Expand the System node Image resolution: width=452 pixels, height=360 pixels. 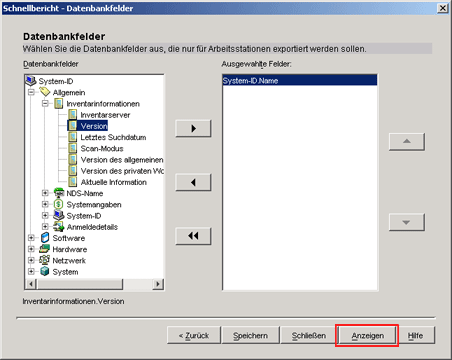[x=31, y=271]
